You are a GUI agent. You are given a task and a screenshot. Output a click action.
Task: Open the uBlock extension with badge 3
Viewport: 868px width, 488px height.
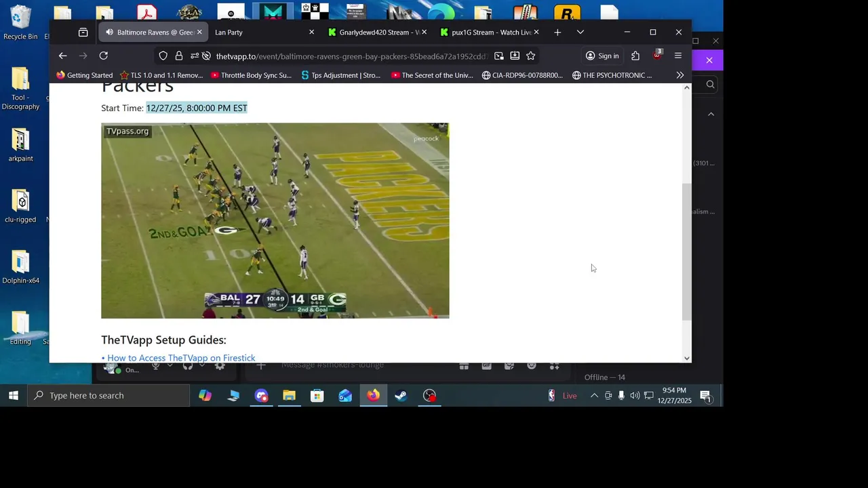(656, 55)
